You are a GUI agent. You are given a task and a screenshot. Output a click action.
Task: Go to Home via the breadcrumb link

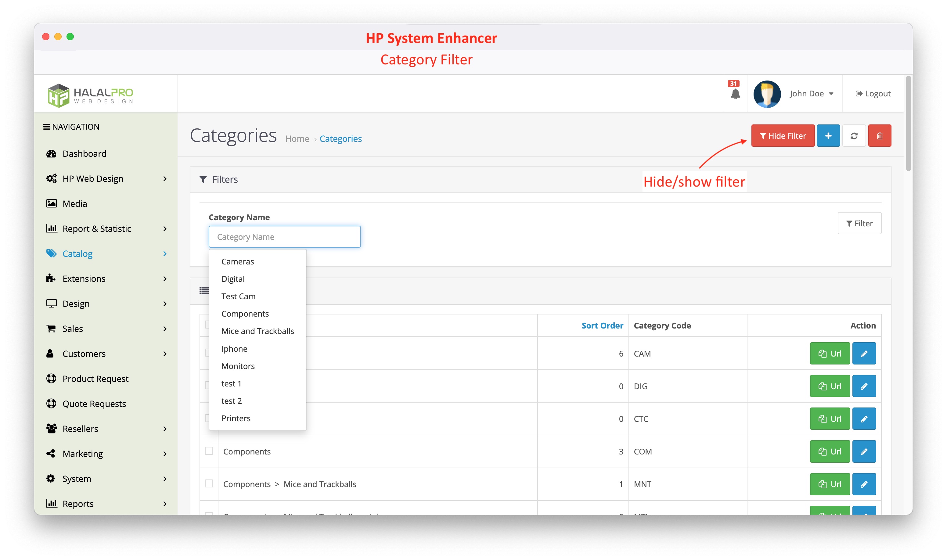point(297,138)
